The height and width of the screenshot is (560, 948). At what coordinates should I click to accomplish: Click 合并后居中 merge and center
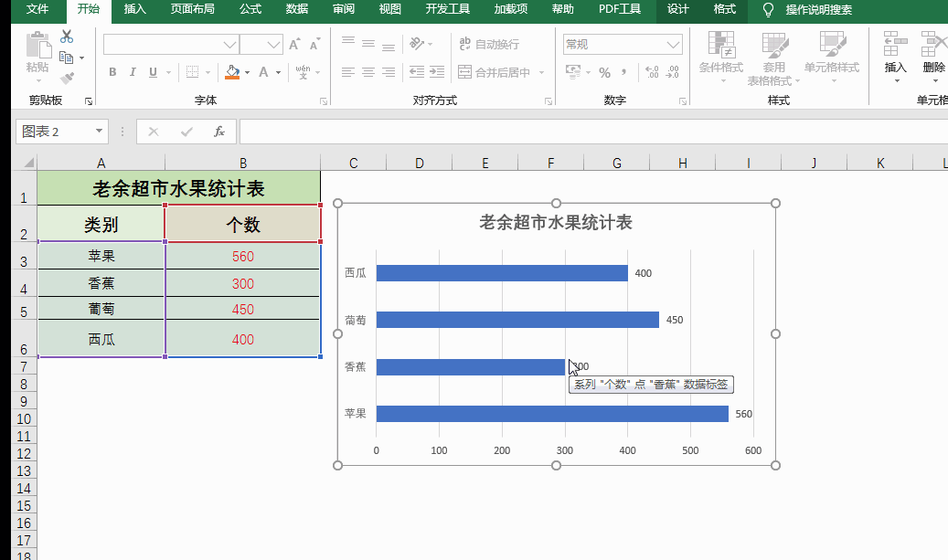494,72
